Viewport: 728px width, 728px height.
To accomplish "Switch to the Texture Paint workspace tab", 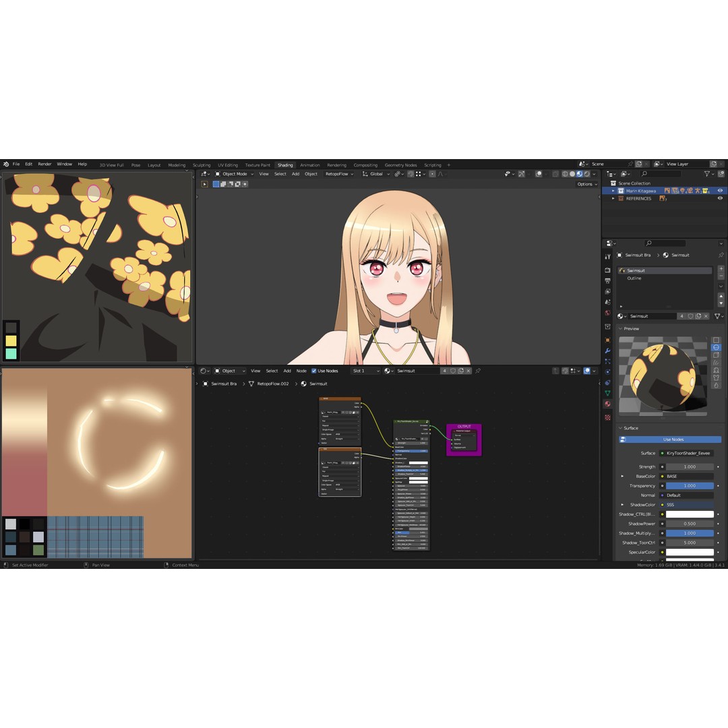I will click(257, 165).
